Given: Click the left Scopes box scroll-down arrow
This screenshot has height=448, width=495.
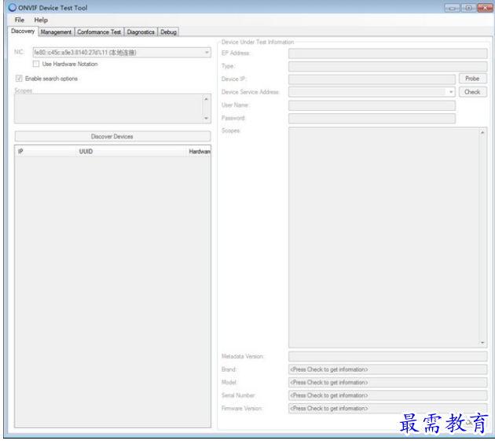Looking at the screenshot, I should tap(206, 119).
